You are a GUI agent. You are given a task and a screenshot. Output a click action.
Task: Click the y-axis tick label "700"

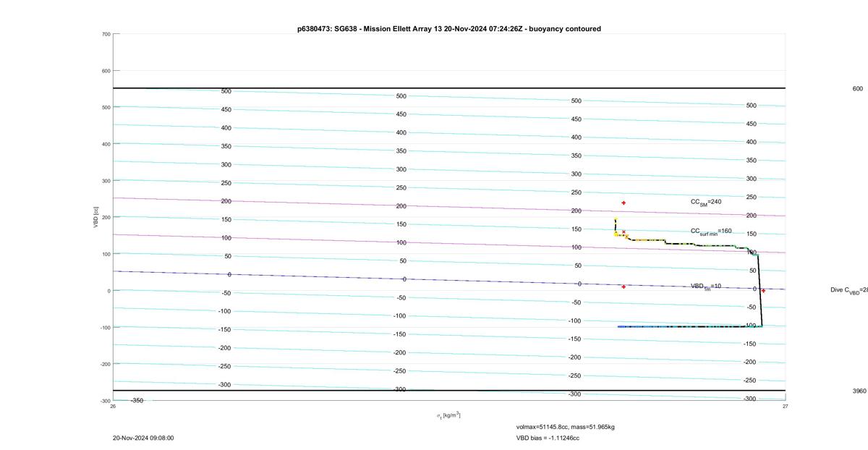(x=106, y=34)
